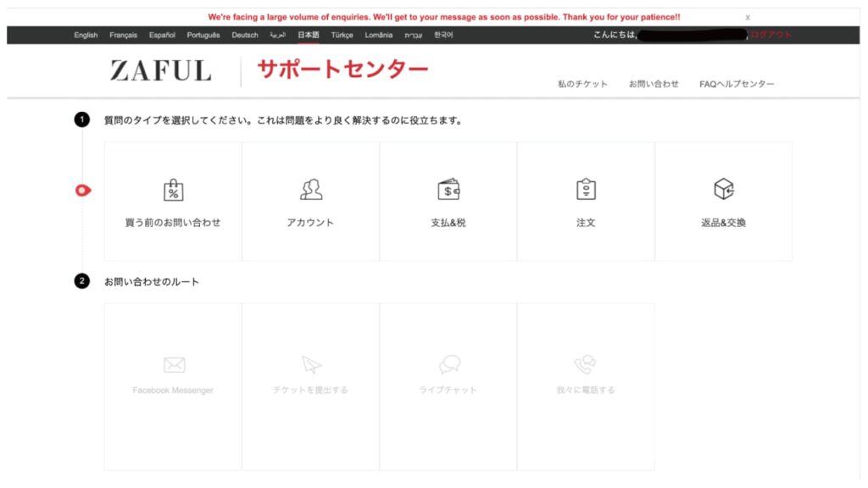868x488 pixels.
Task: Select 日本語 language option
Action: 309,35
